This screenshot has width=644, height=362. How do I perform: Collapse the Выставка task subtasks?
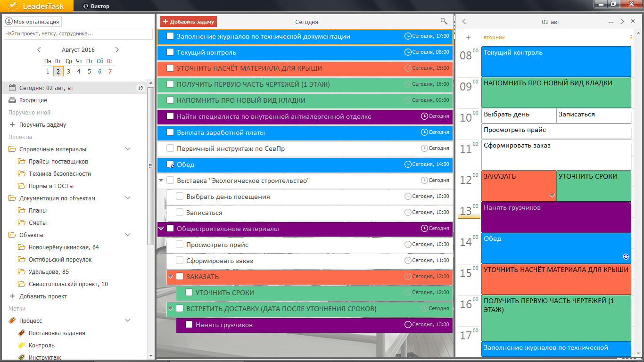click(x=161, y=181)
